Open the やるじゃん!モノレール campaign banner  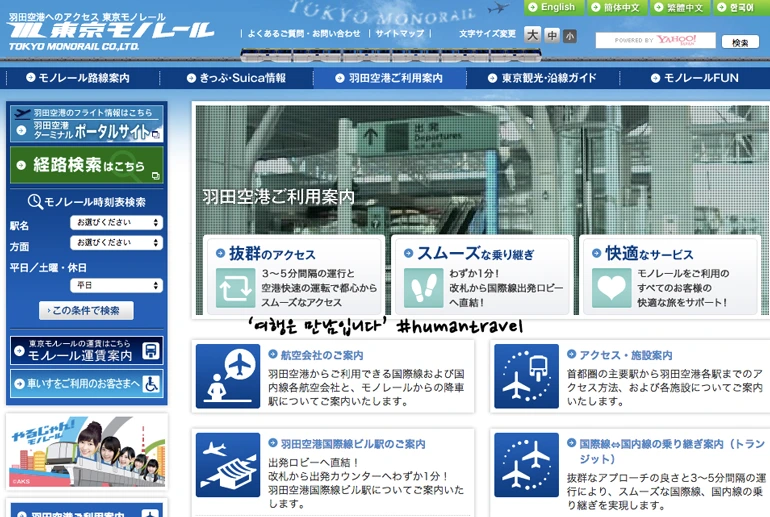click(87, 452)
